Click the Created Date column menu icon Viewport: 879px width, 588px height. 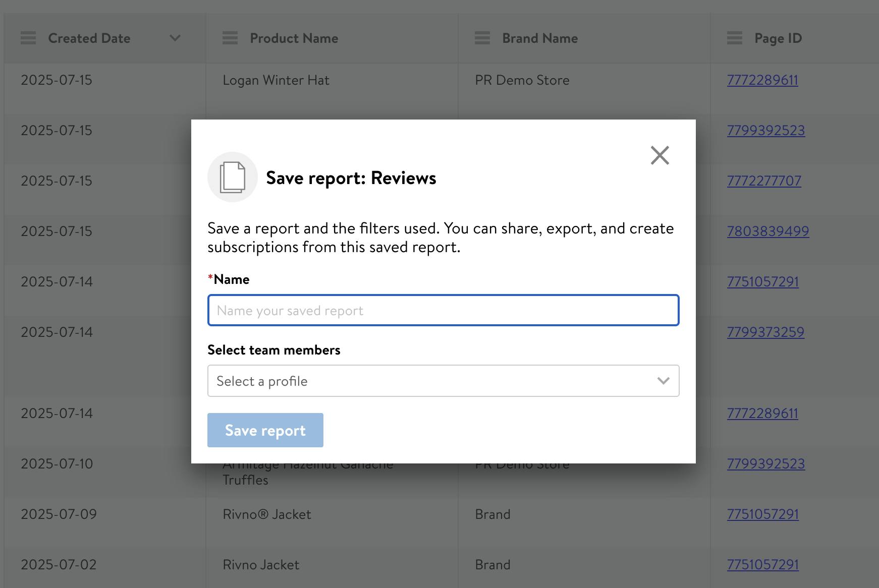coord(28,38)
